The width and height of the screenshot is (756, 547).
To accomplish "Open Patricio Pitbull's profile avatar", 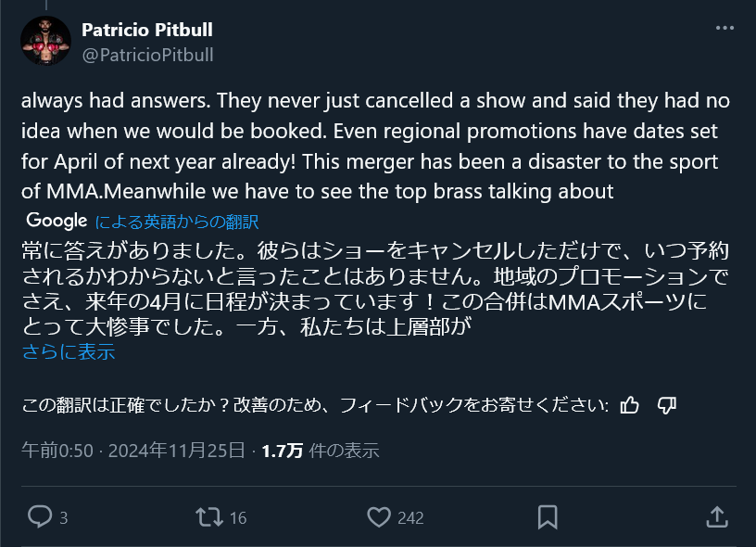I will click(47, 42).
